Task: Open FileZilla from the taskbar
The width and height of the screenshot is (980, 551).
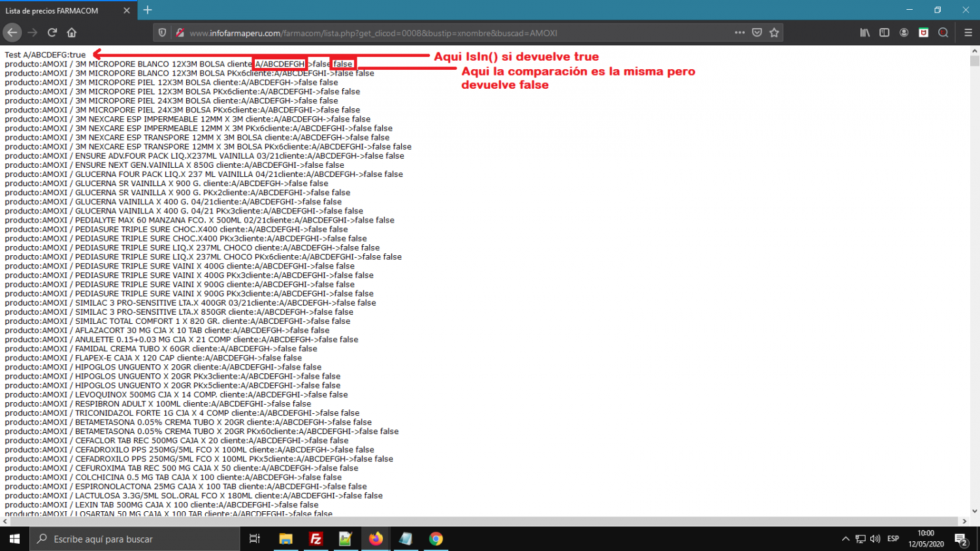Action: pos(316,539)
